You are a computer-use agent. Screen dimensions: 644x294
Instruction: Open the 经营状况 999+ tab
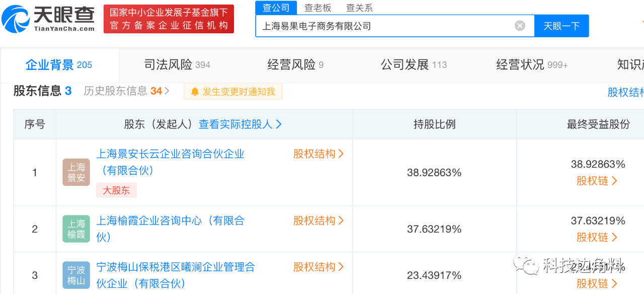(532, 65)
